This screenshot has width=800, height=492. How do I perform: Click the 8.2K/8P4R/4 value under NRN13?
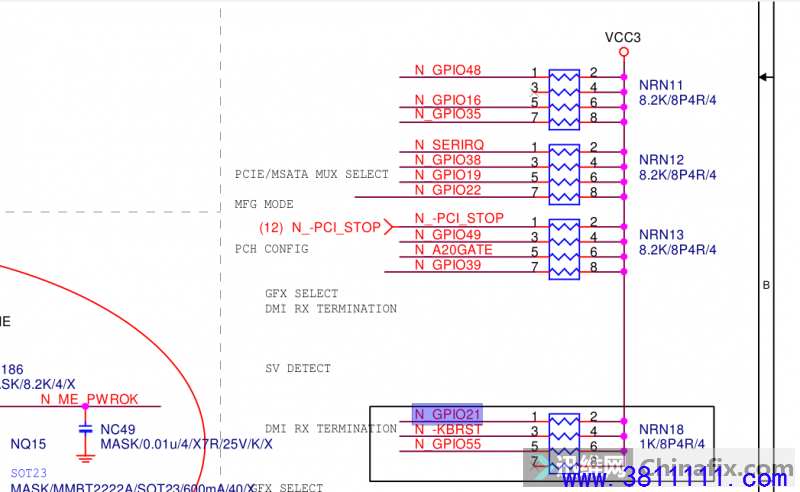tap(678, 250)
